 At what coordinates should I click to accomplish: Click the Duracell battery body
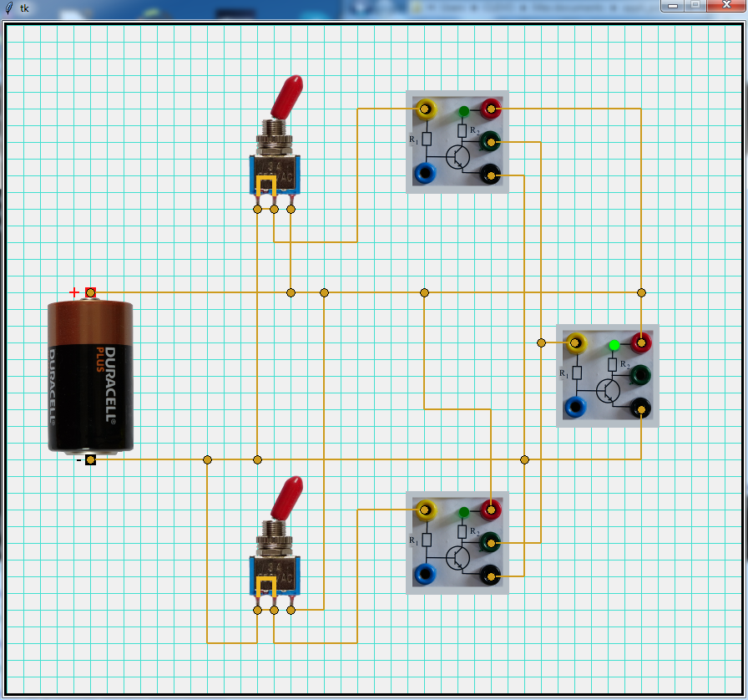click(90, 376)
